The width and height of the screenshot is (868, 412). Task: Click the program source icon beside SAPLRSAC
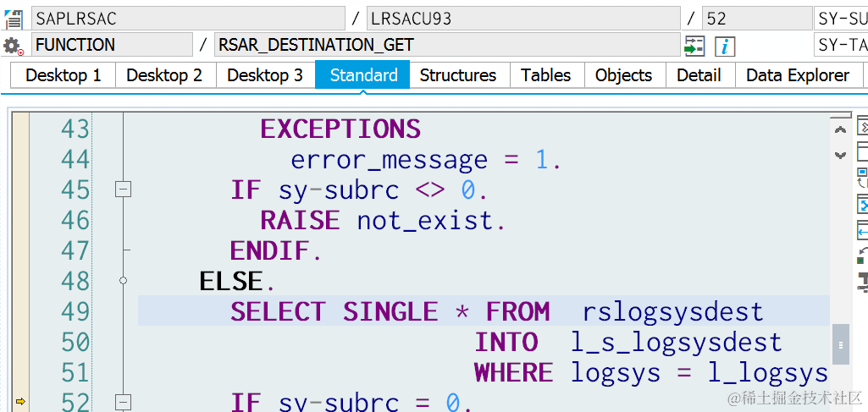pyautogui.click(x=13, y=19)
